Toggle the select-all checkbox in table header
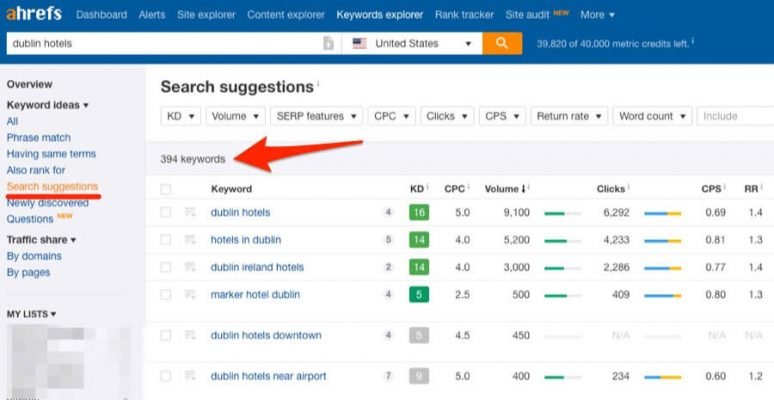Viewport: 774px width, 400px height. (166, 189)
